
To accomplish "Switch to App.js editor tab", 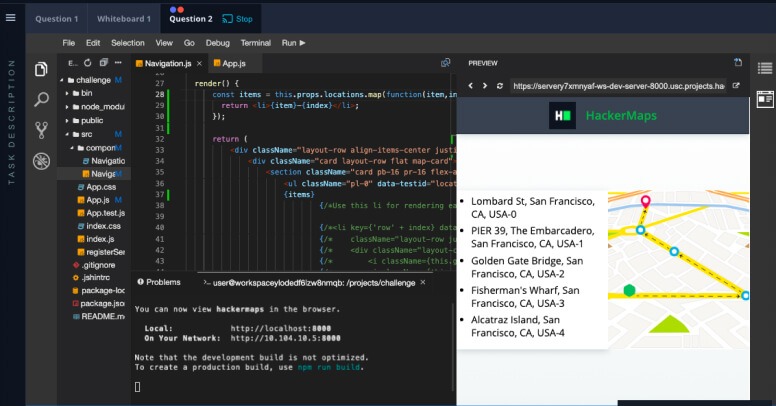I will tap(234, 63).
